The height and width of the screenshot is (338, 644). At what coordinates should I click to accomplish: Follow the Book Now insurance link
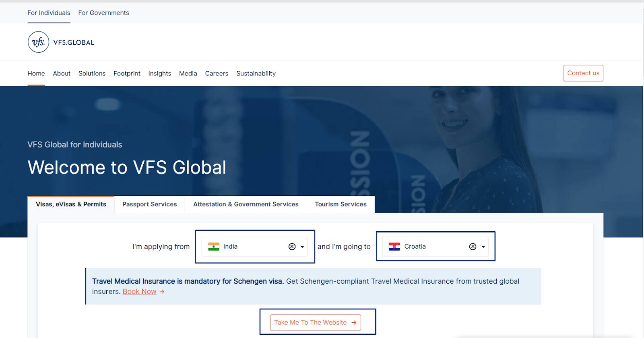tap(140, 292)
